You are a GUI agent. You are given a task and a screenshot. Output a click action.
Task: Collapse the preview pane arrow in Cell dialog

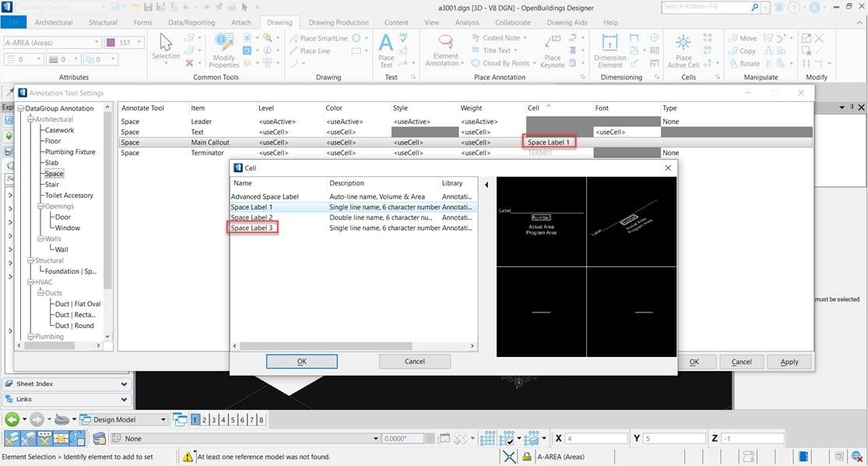[486, 185]
